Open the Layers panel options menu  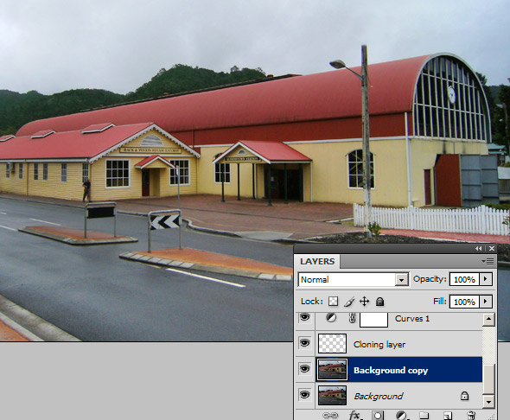tap(488, 261)
